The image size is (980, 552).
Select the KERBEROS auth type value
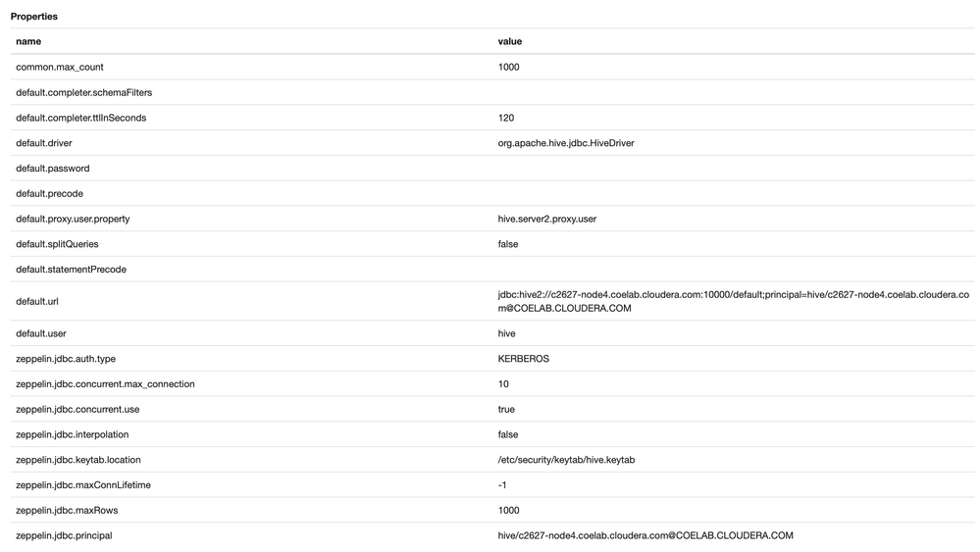coord(523,359)
